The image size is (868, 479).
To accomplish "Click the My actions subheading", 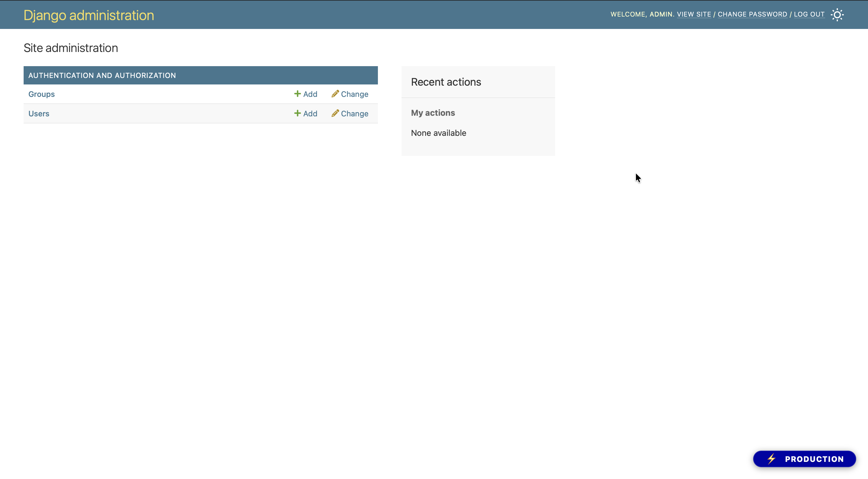I will click(433, 113).
